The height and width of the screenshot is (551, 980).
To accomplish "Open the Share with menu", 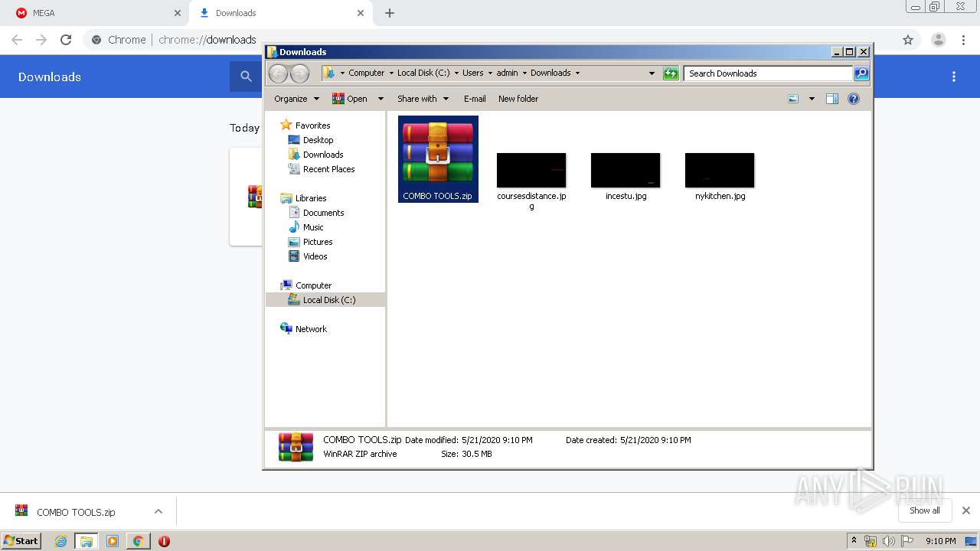I will (422, 99).
